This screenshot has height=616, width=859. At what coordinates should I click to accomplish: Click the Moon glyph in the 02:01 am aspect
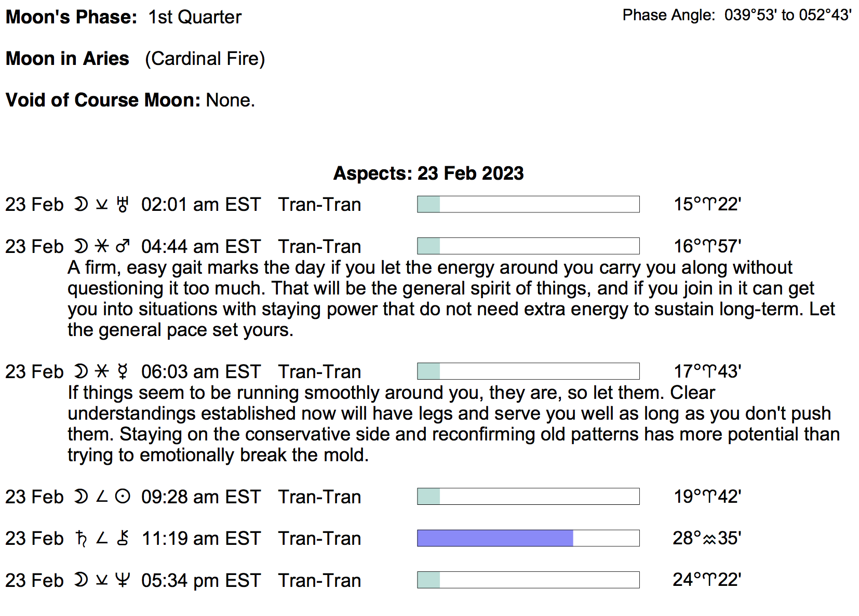click(80, 205)
